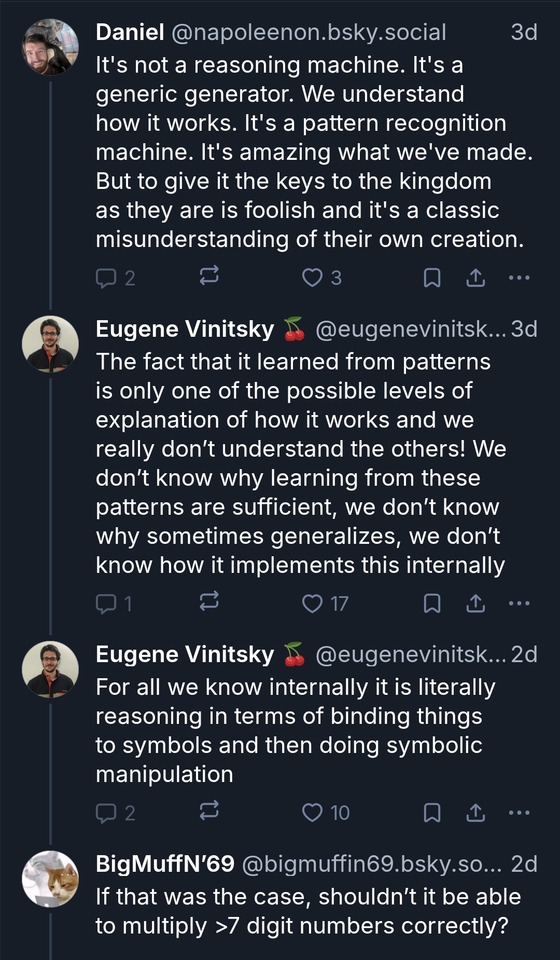Repost Eugene's symbolic manipulation post
This screenshot has width=560, height=960.
[x=209, y=812]
